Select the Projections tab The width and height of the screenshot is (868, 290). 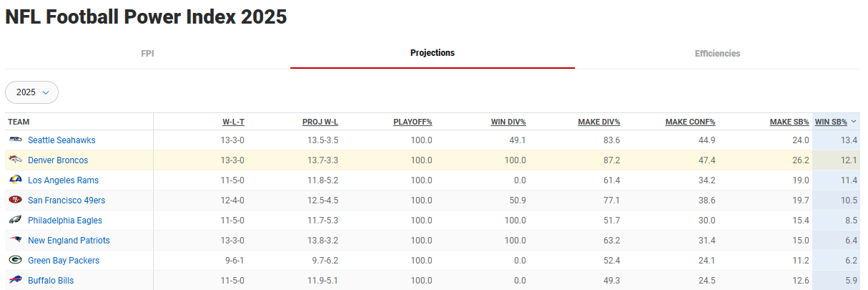(x=432, y=53)
